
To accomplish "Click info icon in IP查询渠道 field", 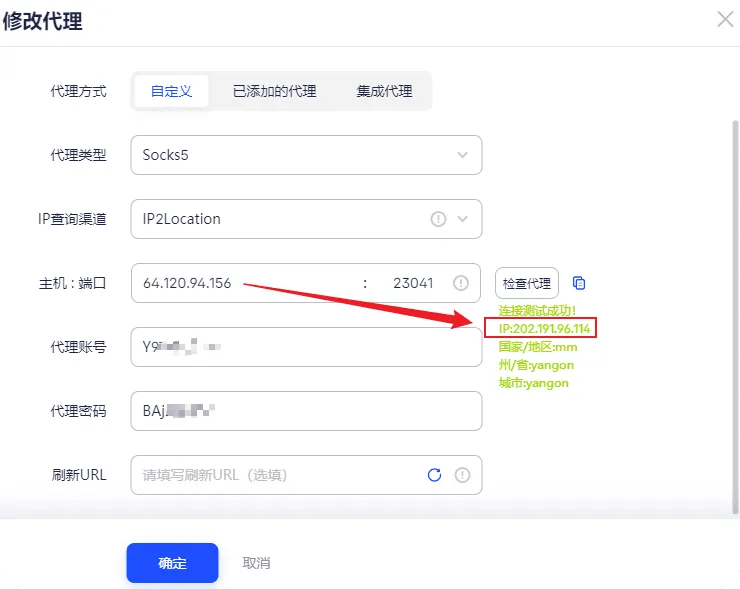I will click(438, 219).
